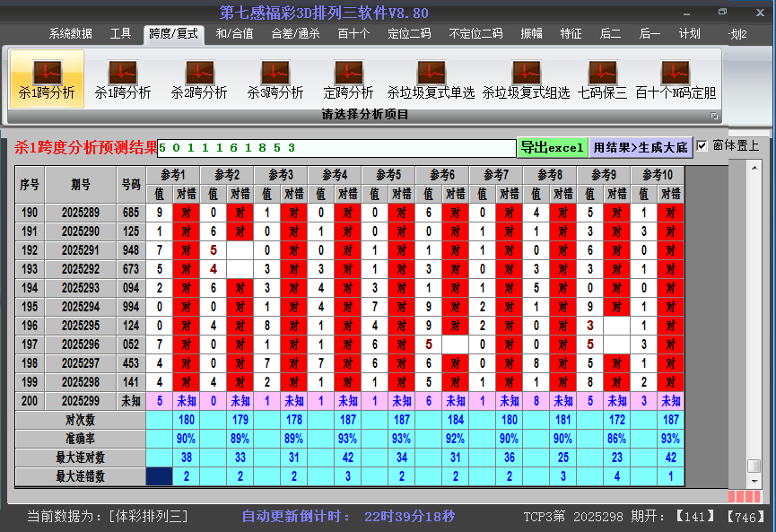Switch to the 和/合值 tab
The image size is (776, 532).
coord(234,34)
